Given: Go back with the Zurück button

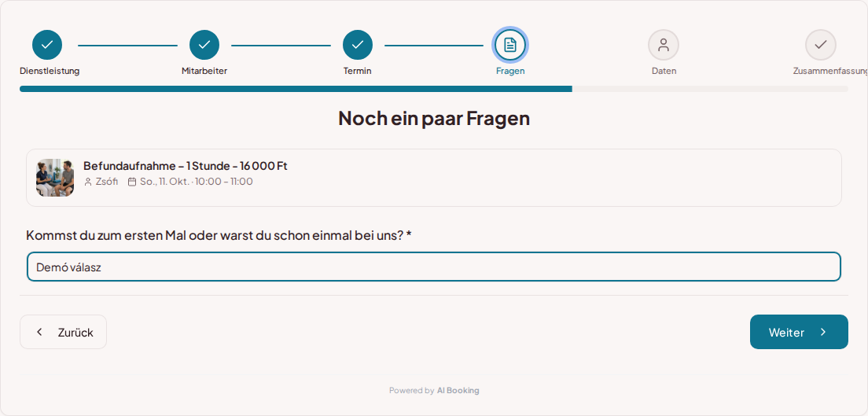Looking at the screenshot, I should 63,332.
